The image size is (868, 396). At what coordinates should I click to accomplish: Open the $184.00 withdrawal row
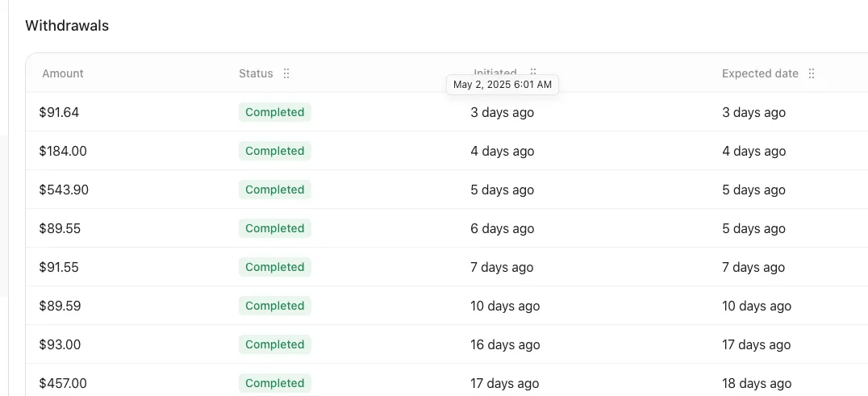pos(447,151)
